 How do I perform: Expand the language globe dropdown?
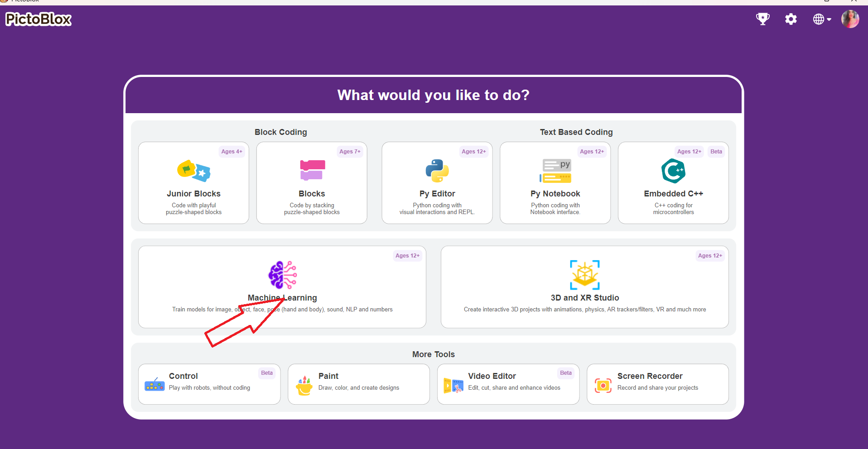[822, 19]
